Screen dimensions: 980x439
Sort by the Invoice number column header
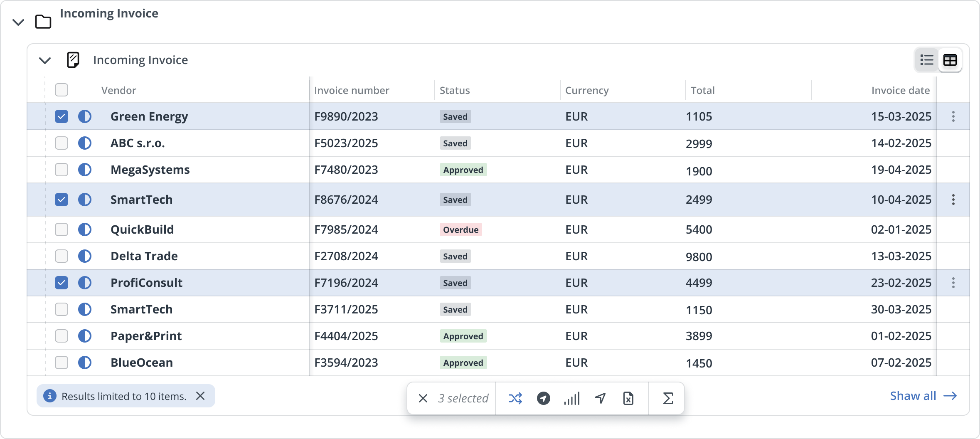pos(352,90)
